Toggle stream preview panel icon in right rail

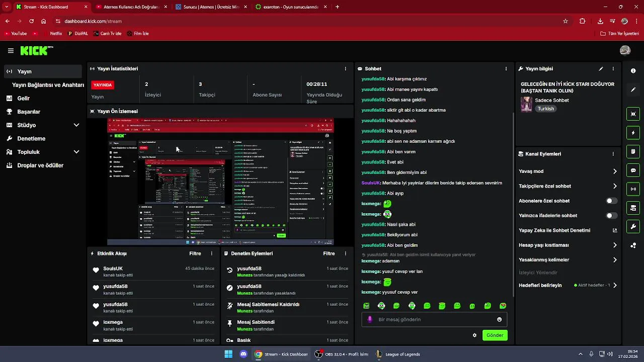point(633,114)
